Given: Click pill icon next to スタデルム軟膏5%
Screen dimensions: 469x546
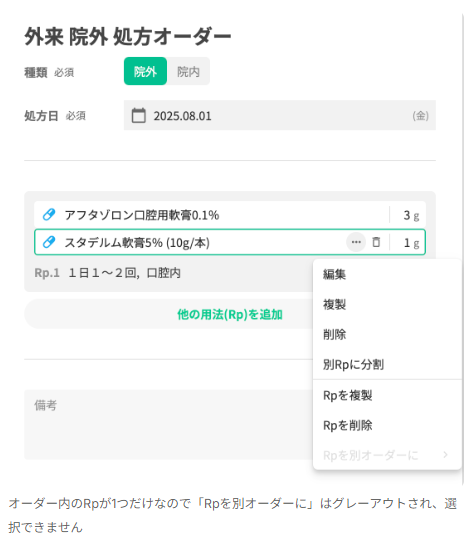Looking at the screenshot, I should pos(49,242).
